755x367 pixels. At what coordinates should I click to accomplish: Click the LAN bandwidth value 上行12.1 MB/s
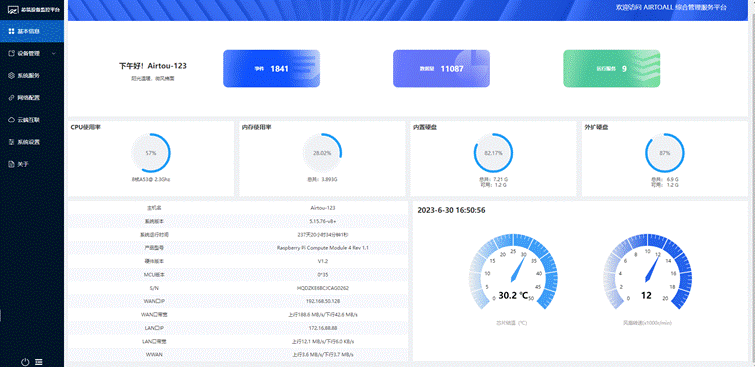tap(323, 341)
